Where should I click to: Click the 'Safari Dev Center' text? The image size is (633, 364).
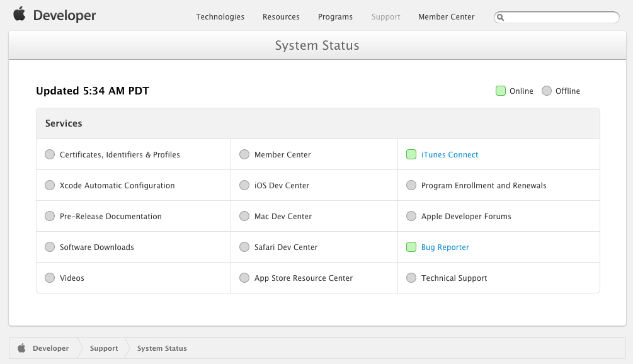pyautogui.click(x=286, y=247)
